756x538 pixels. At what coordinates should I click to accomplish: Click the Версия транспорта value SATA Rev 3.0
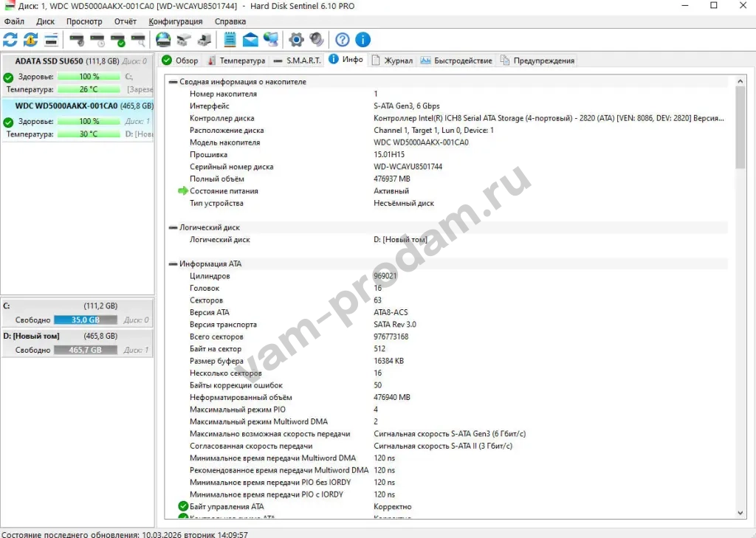click(394, 325)
